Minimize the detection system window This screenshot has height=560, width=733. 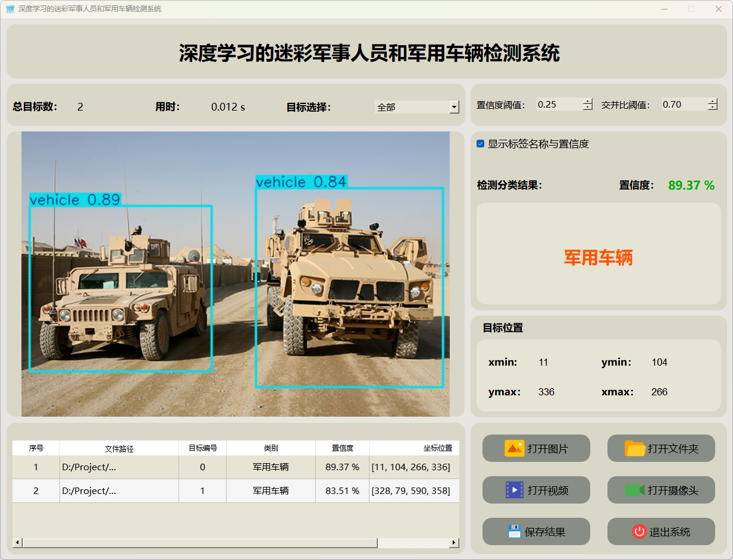tap(664, 9)
